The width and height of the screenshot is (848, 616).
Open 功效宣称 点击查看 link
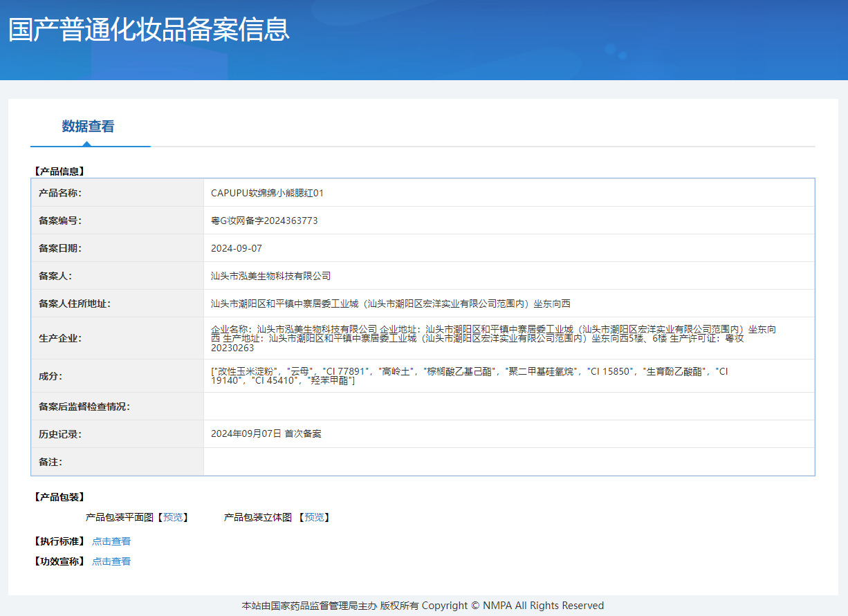click(x=111, y=561)
